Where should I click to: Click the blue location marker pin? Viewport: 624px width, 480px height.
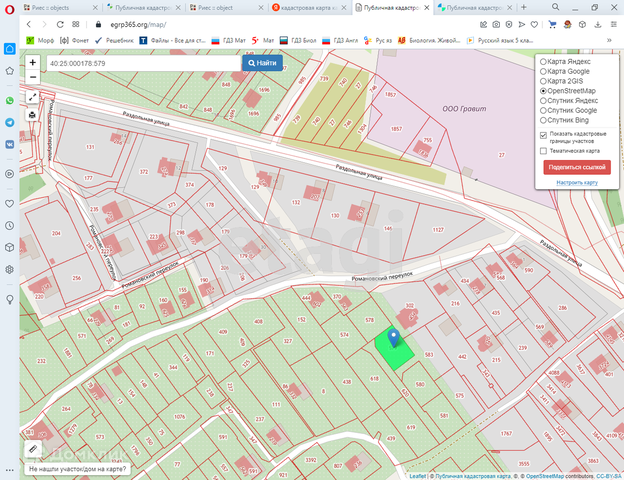pos(394,338)
